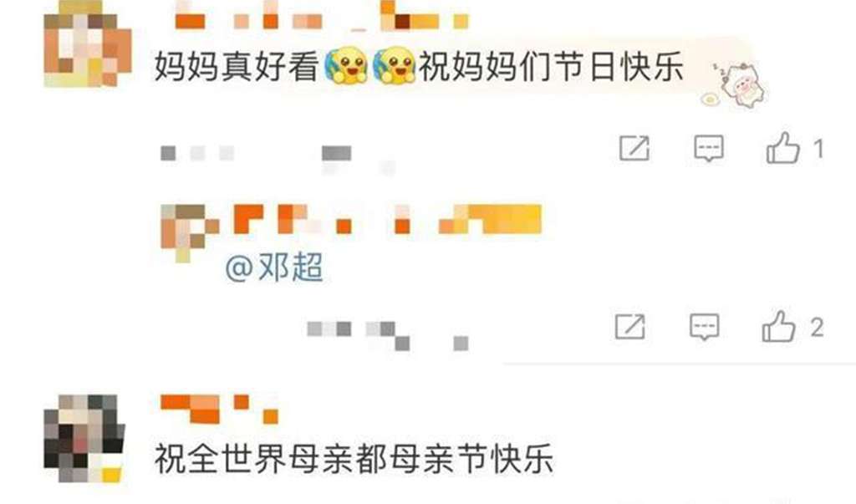Screen dimensions: 856x504
Task: Click the second smiling emoji before 祝妈妈们
Action: point(395,66)
